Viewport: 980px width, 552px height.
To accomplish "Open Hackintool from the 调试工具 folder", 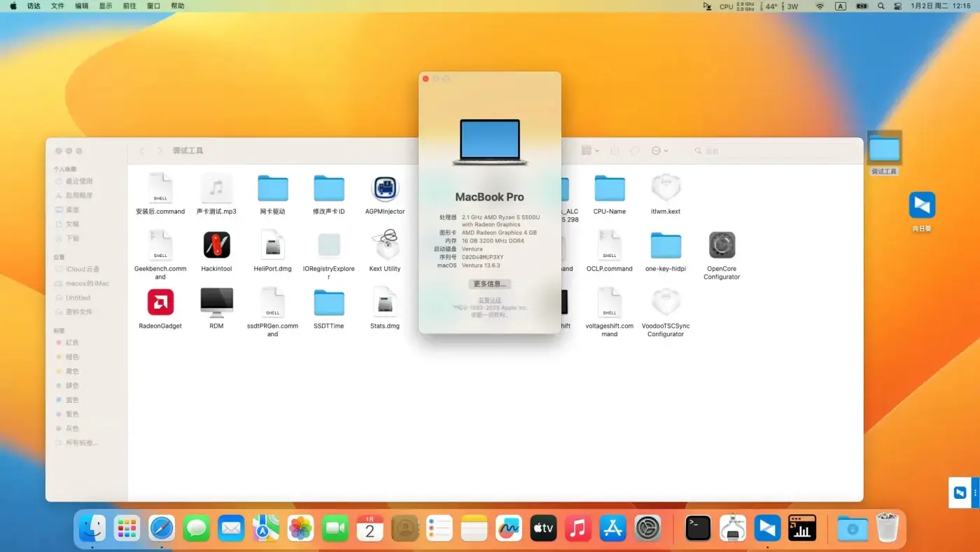I will [x=216, y=245].
